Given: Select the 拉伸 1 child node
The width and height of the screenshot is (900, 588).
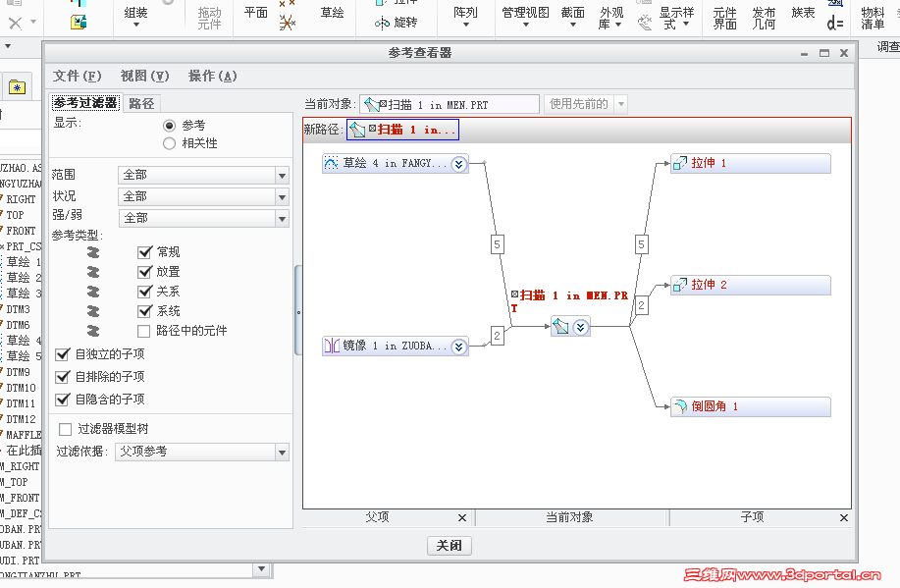Looking at the screenshot, I should pyautogui.click(x=751, y=164).
